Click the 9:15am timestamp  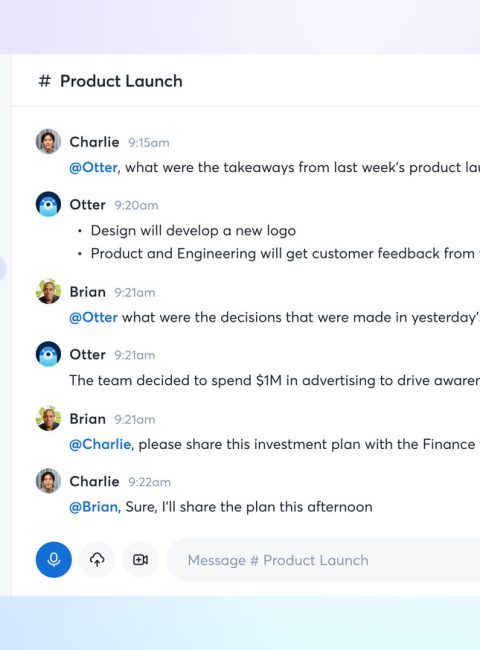tap(149, 143)
